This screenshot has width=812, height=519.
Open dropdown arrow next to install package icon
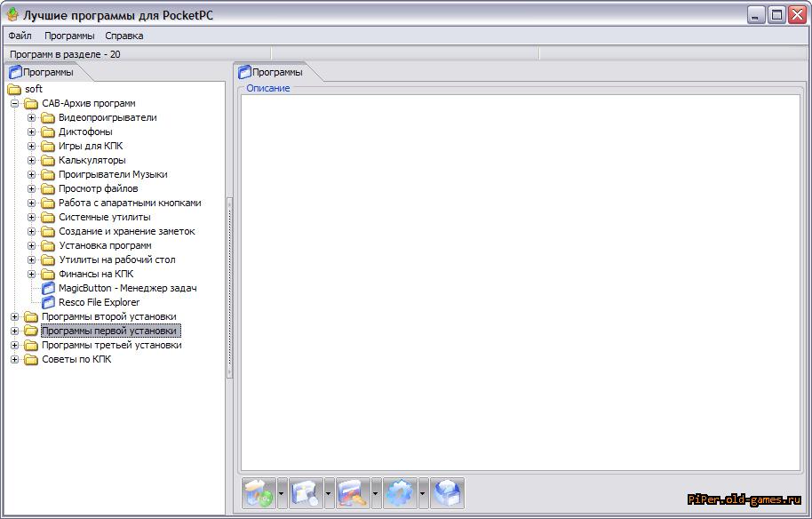(283, 492)
